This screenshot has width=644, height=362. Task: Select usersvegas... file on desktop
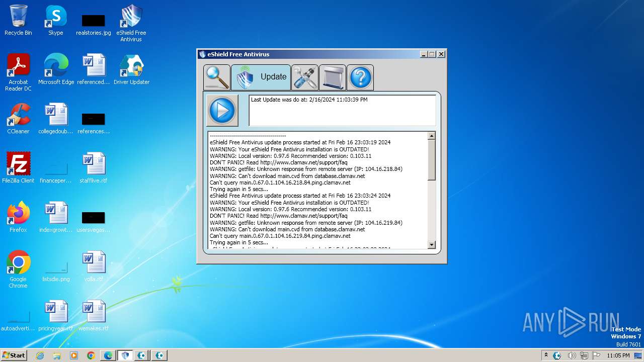[94, 221]
